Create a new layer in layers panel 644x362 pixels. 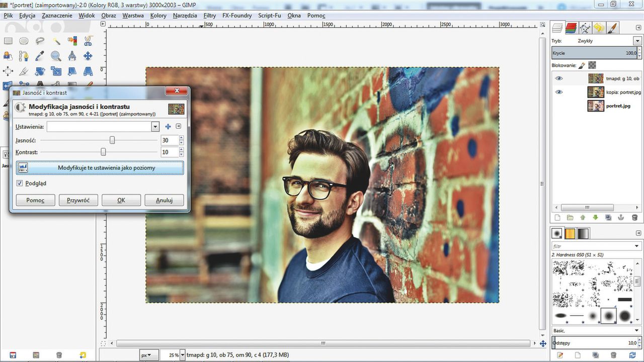[557, 218]
